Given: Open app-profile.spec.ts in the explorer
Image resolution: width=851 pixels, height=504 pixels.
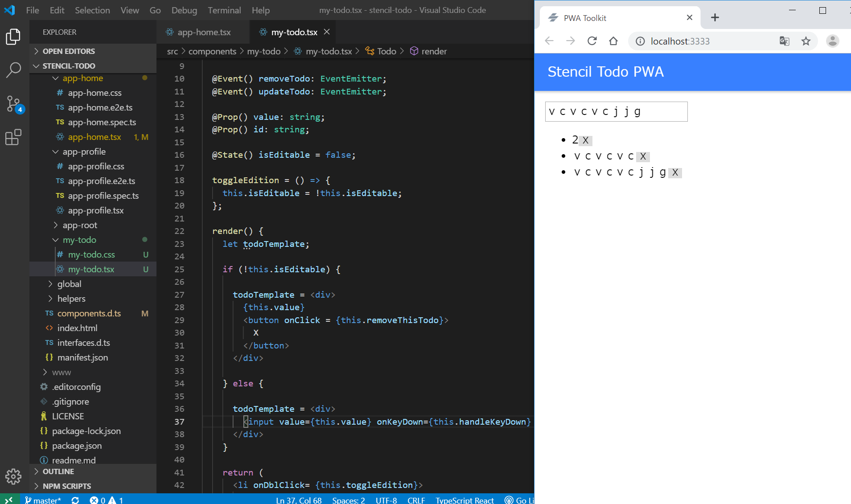Looking at the screenshot, I should pos(103,196).
